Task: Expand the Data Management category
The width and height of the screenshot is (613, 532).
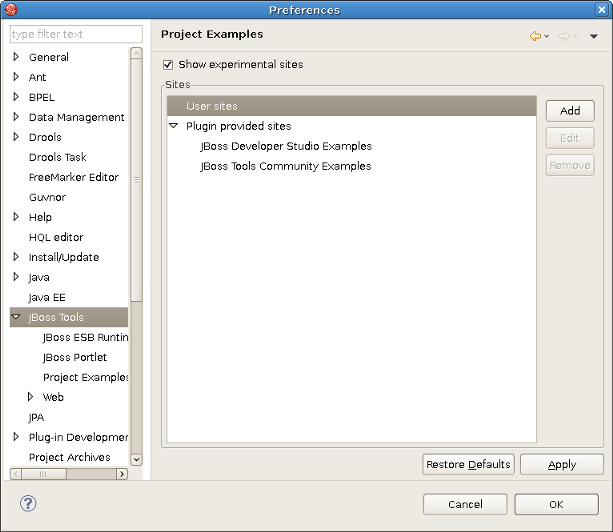Action: pyautogui.click(x=16, y=117)
